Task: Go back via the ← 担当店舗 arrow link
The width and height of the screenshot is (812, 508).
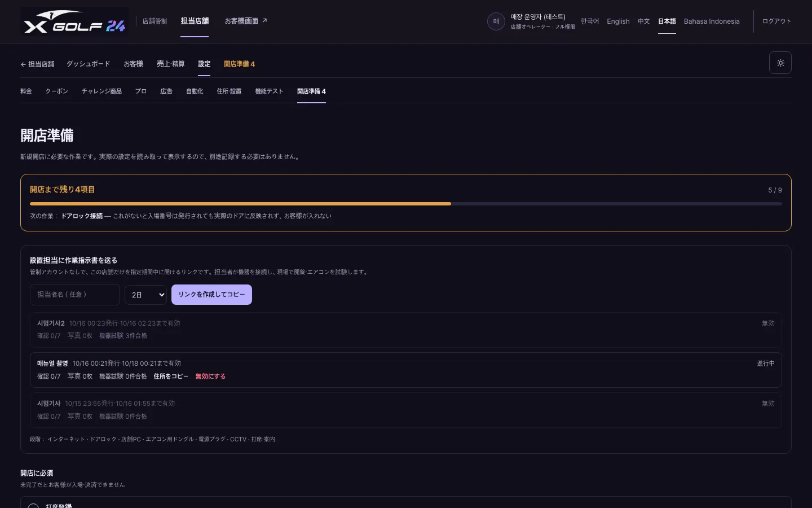Action: 37,64
